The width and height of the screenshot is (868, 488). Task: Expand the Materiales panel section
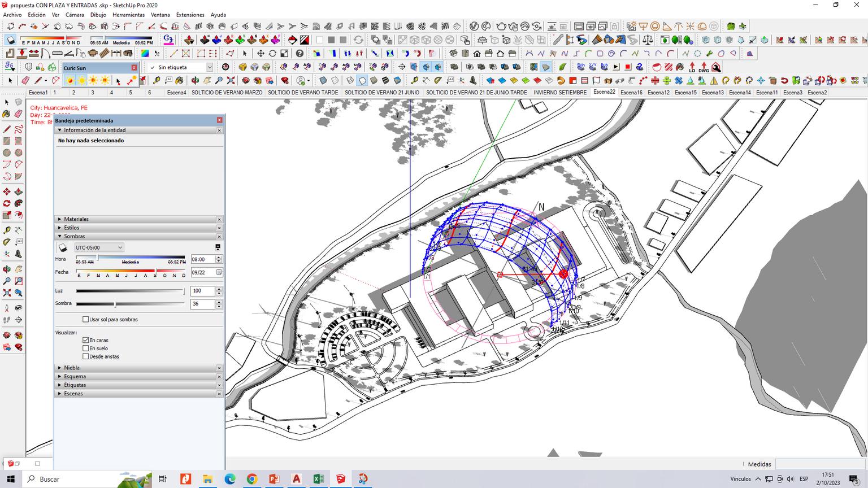(76, 219)
